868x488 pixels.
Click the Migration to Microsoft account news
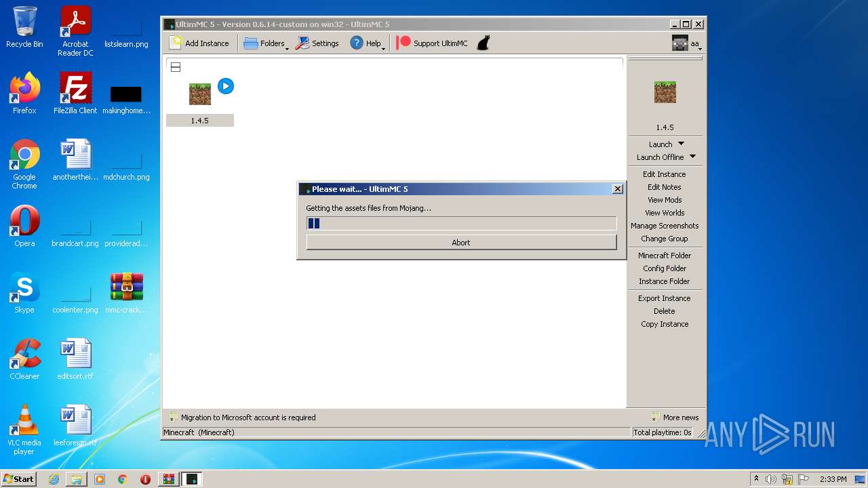pos(242,418)
